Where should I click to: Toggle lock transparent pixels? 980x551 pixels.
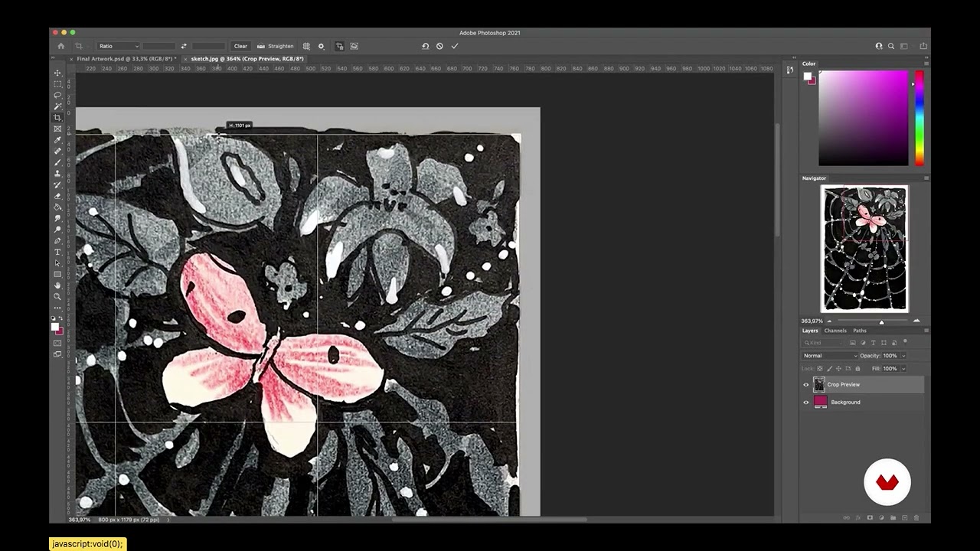pyautogui.click(x=820, y=369)
